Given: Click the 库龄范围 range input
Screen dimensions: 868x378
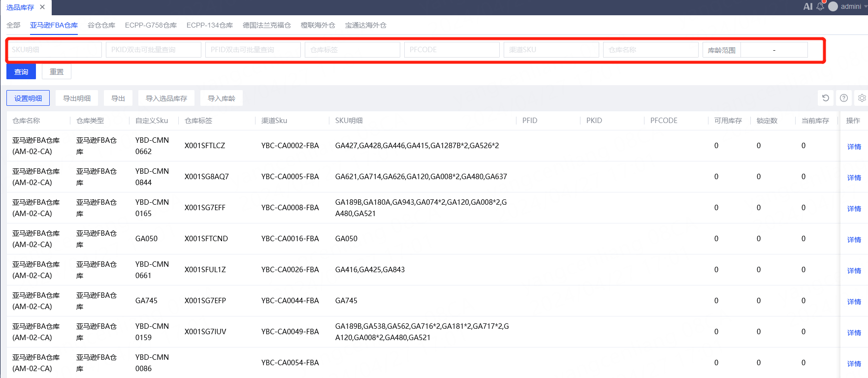Looking at the screenshot, I should [x=774, y=50].
